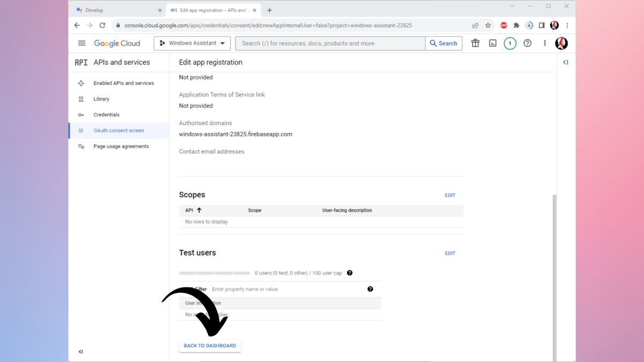
Task: Open the free trial gift icon
Action: (475, 43)
